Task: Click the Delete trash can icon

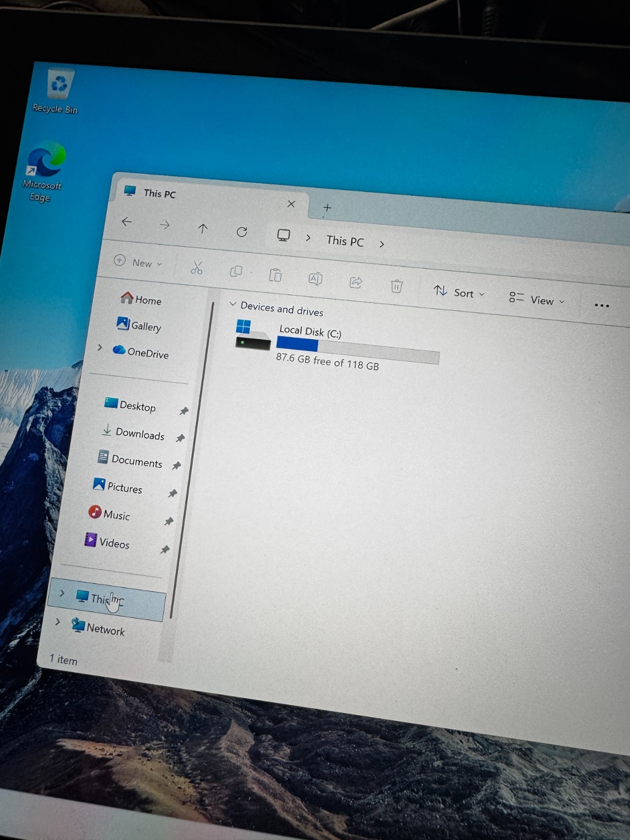Action: [397, 286]
